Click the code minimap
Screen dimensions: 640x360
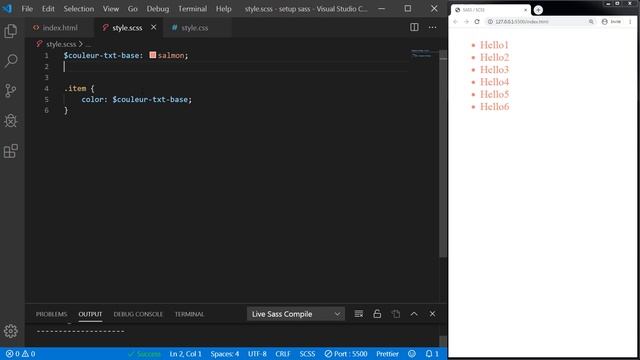tap(421, 53)
